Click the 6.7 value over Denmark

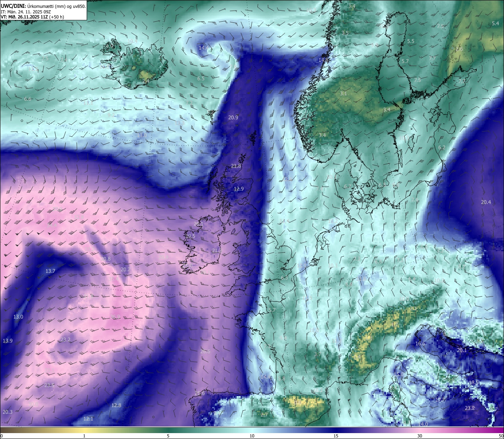(347, 187)
